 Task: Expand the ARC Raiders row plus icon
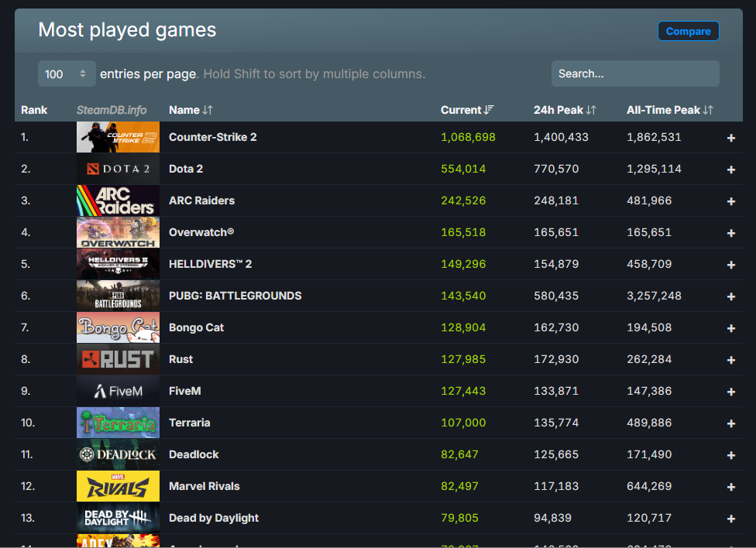coord(731,201)
